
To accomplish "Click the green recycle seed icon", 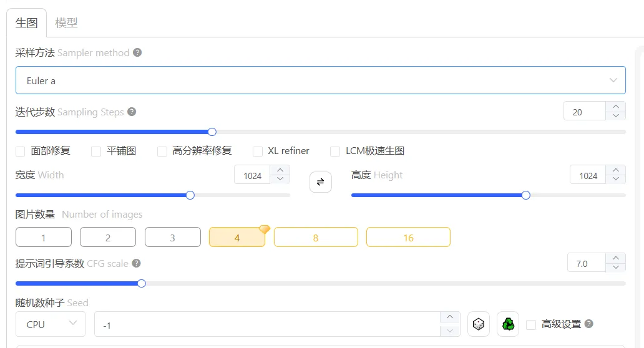I will point(508,324).
